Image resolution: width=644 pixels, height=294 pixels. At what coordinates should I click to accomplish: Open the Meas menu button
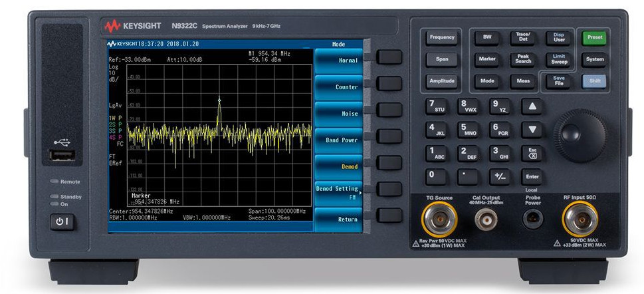[523, 80]
